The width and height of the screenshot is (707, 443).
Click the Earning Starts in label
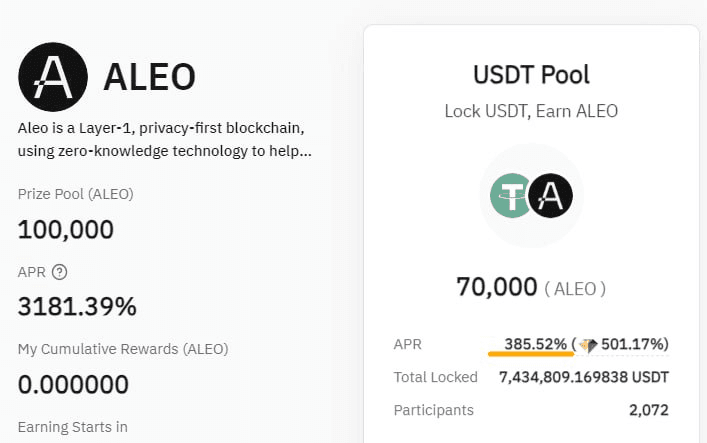click(73, 427)
